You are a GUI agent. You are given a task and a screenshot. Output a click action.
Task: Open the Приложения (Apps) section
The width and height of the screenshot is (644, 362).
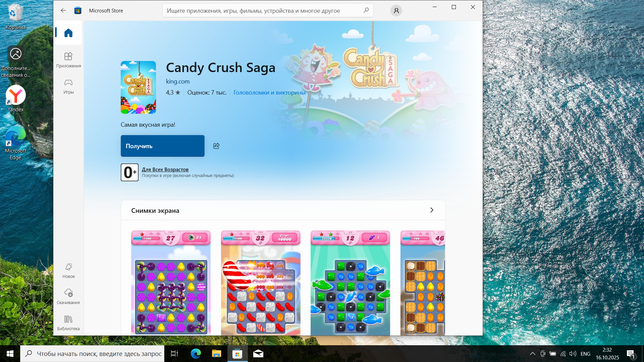(x=68, y=60)
